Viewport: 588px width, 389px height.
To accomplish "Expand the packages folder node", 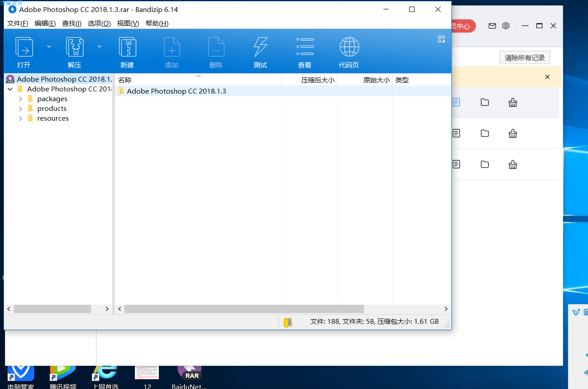I will (20, 99).
